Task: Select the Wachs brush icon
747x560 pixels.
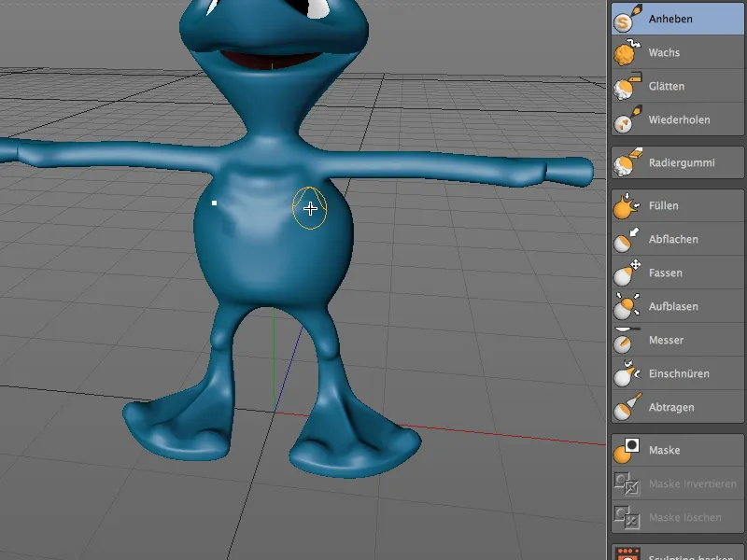Action: coord(627,52)
